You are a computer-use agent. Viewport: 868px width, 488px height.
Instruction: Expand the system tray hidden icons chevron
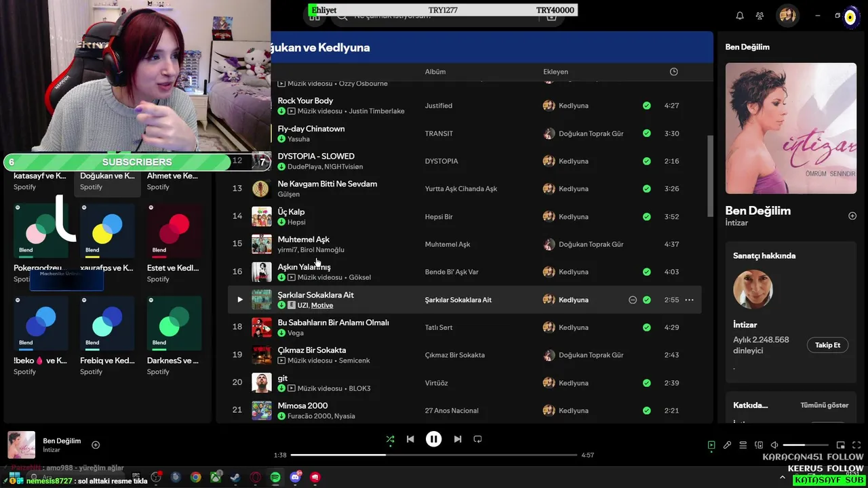pos(783,478)
